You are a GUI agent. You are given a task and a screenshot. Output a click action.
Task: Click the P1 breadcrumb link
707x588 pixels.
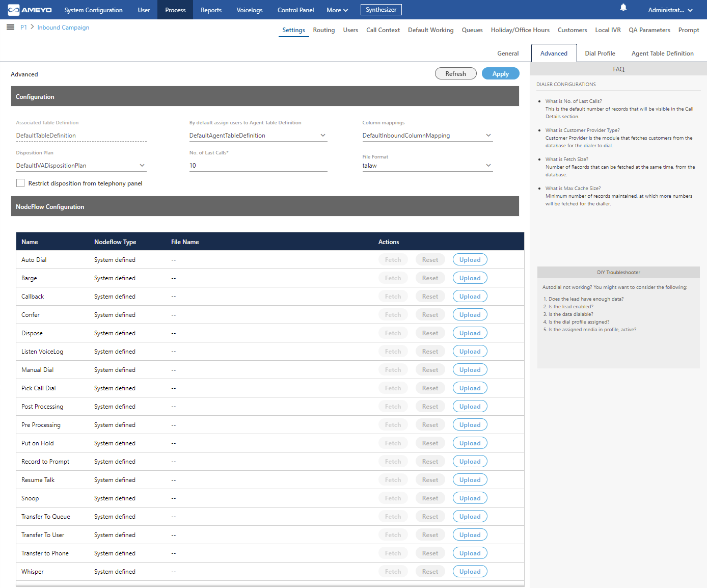(23, 28)
